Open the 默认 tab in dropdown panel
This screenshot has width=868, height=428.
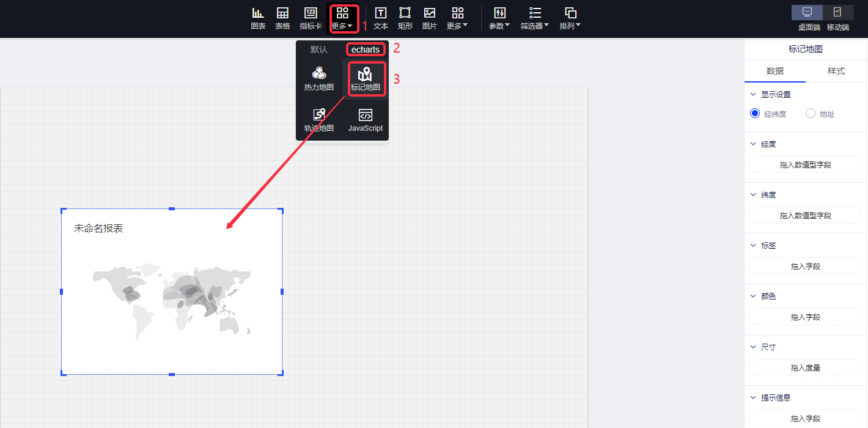pyautogui.click(x=318, y=50)
